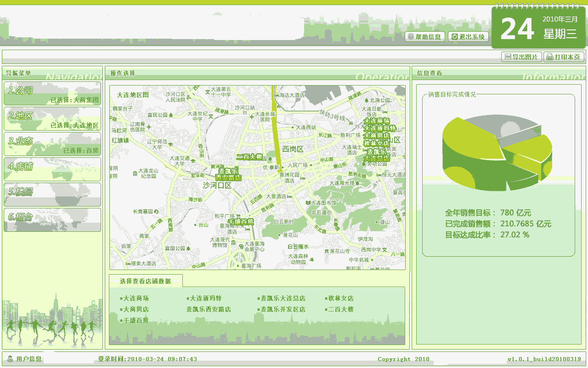Click the 已完成销售额 210.7685 亿元 line
Viewport: 588px width, 368px height.
click(498, 224)
